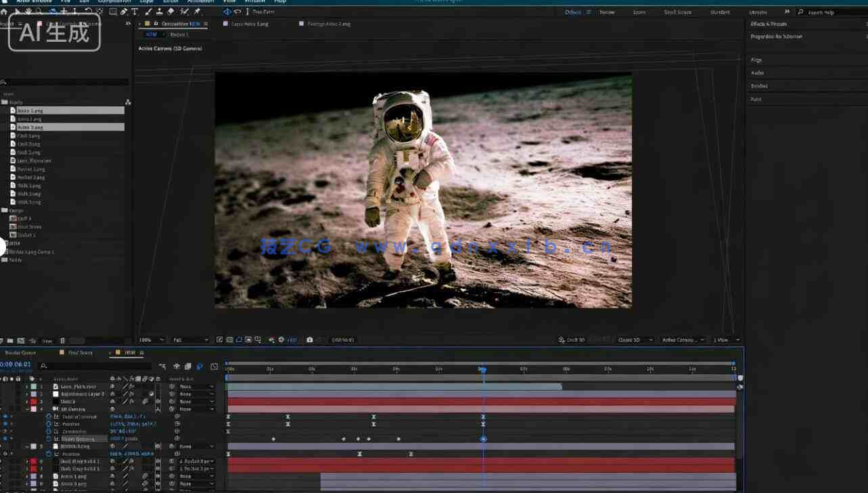Collapse the 3D Camera layer properties
Image resolution: width=868 pixels, height=493 pixels.
27,409
